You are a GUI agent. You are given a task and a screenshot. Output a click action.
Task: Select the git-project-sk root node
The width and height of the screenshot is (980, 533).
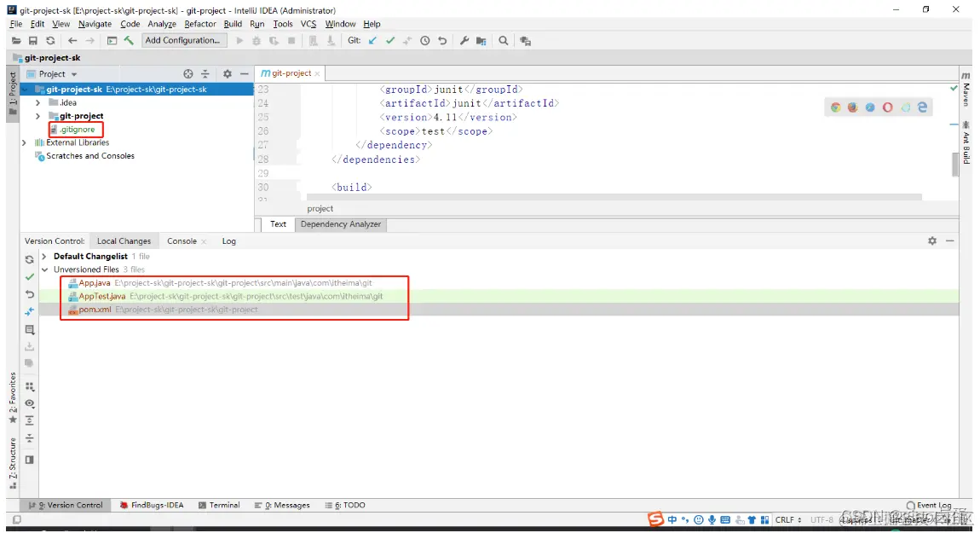click(x=137, y=90)
